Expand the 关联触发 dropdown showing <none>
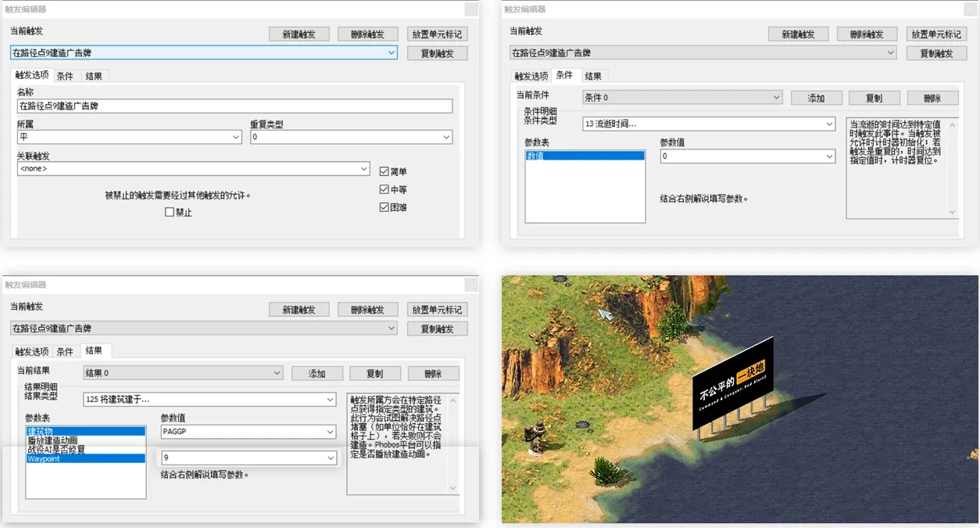This screenshot has height=528, width=980. pos(193,168)
